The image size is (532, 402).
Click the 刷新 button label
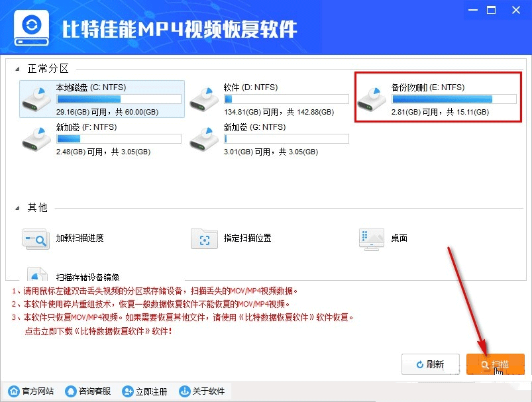(x=435, y=364)
